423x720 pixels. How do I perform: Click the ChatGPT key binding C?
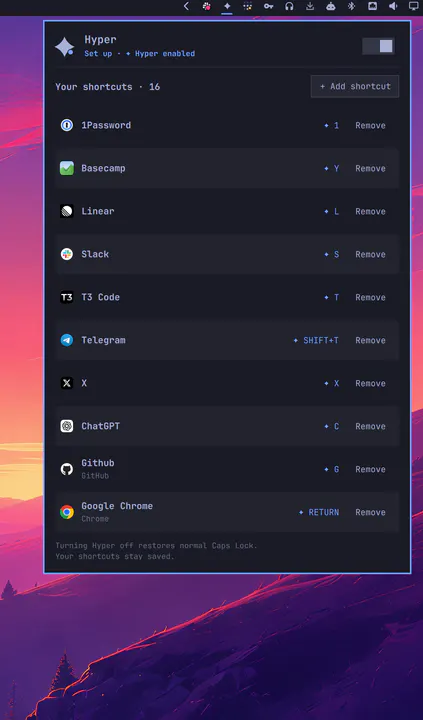pos(332,427)
